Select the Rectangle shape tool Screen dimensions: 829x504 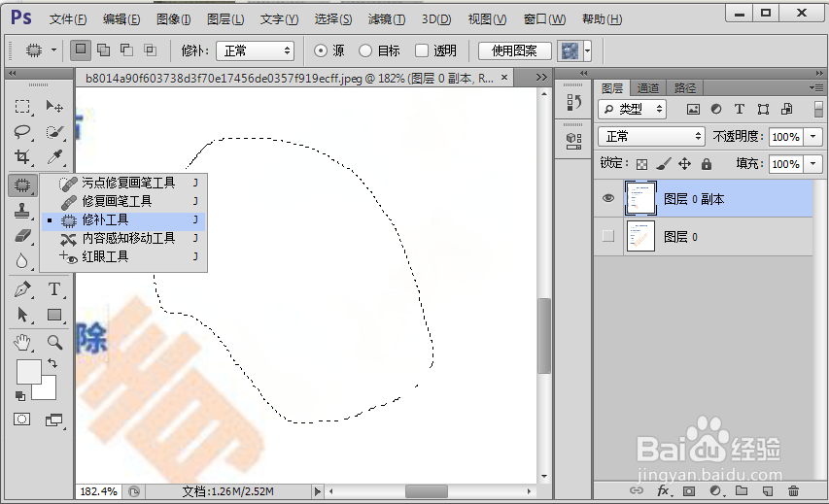pyautogui.click(x=53, y=315)
